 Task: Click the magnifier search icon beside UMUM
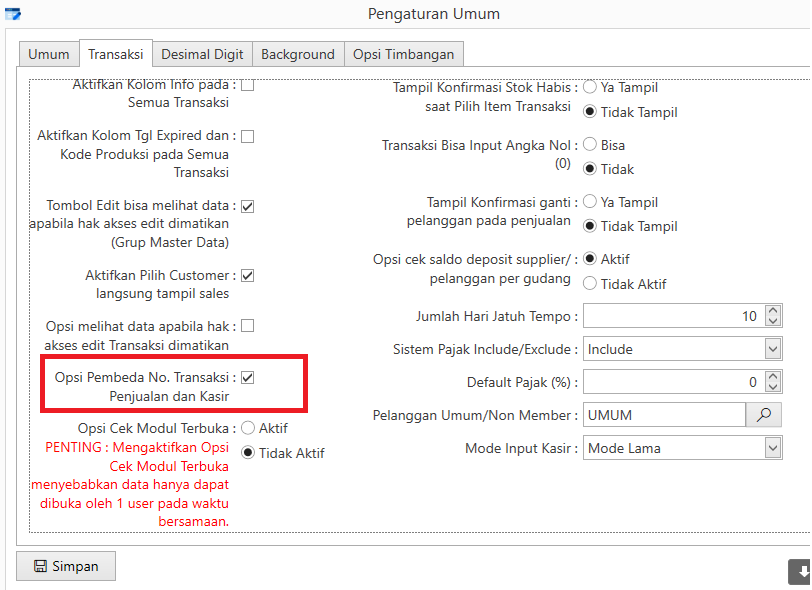(x=764, y=415)
